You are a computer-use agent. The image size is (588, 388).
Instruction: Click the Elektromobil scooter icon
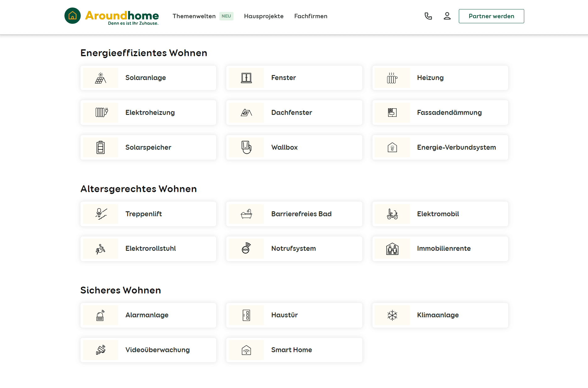[392, 214]
